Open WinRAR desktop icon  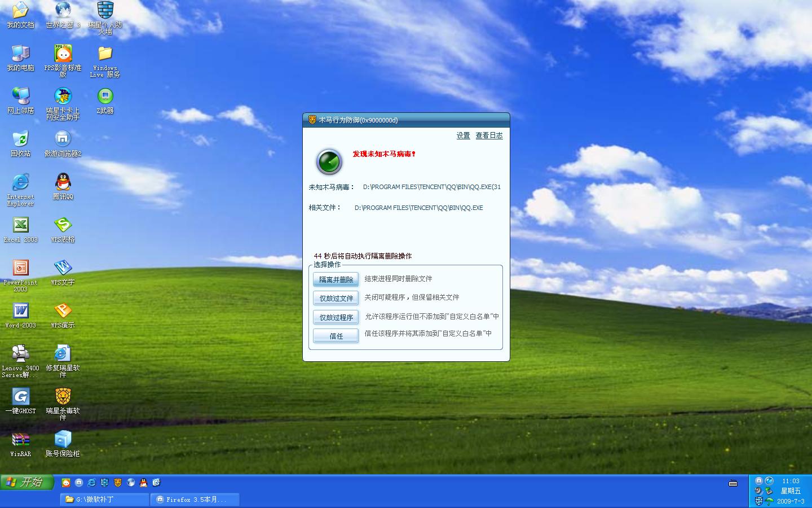coord(20,444)
